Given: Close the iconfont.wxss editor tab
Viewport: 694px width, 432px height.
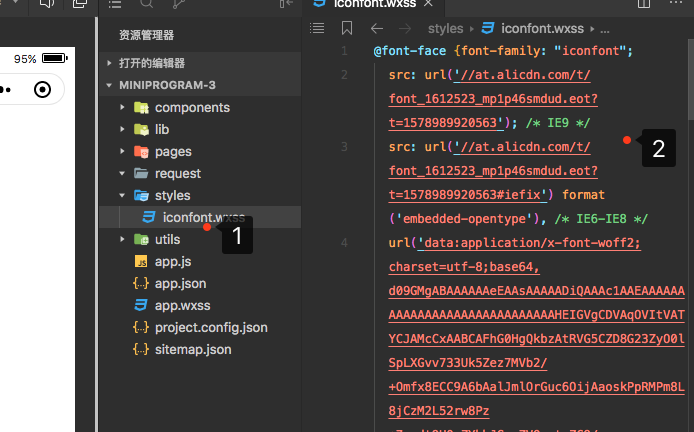Looking at the screenshot, I should (428, 4).
